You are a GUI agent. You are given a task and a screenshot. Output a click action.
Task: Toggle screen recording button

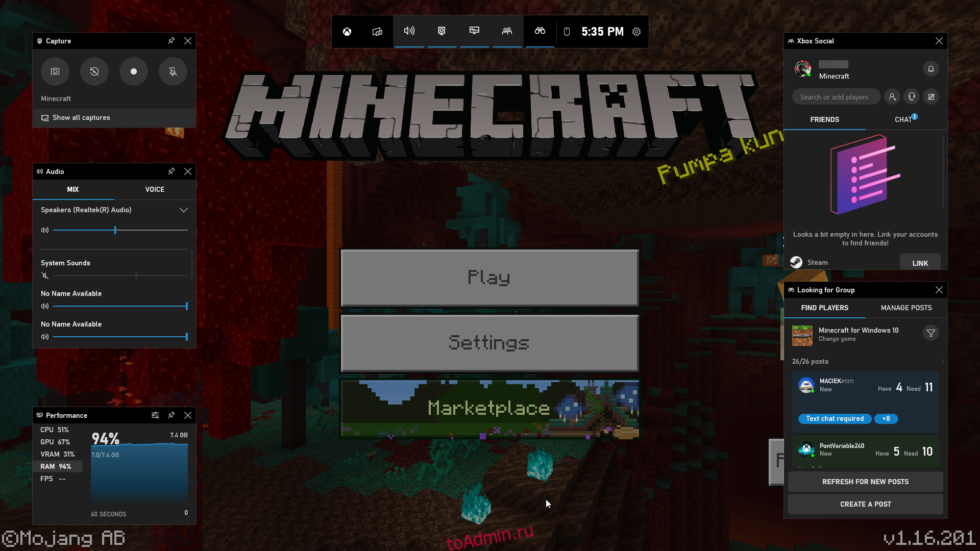coord(133,71)
